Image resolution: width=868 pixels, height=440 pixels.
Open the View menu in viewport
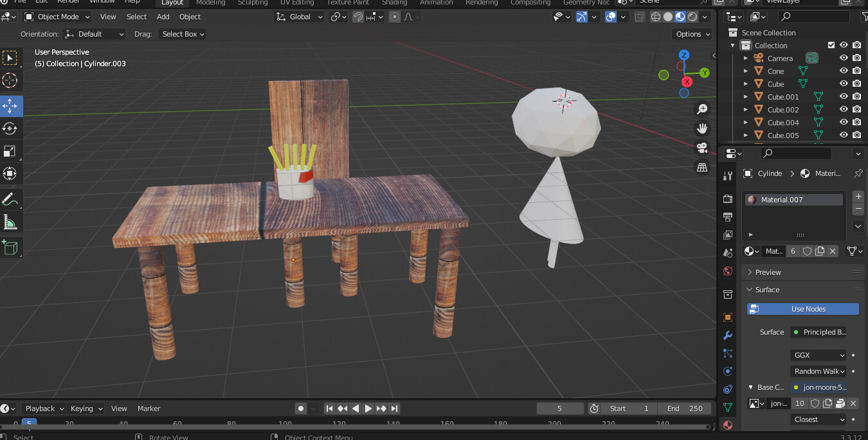[x=108, y=17]
